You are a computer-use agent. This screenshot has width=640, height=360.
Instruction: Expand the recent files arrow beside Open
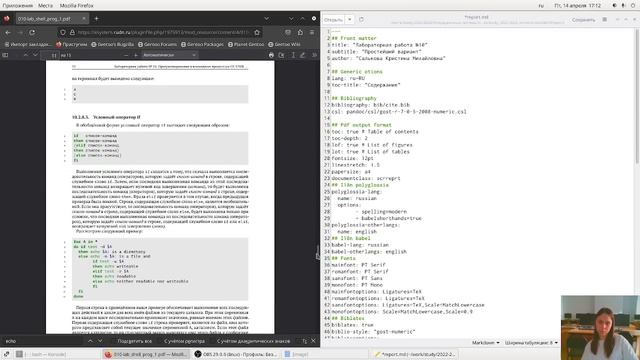pos(350,19)
